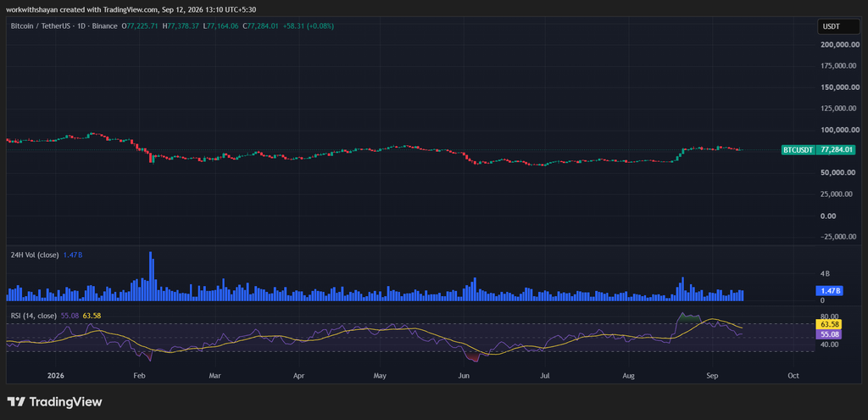Click the 80.00 RSI axis label
The height and width of the screenshot is (420, 868).
(x=829, y=315)
